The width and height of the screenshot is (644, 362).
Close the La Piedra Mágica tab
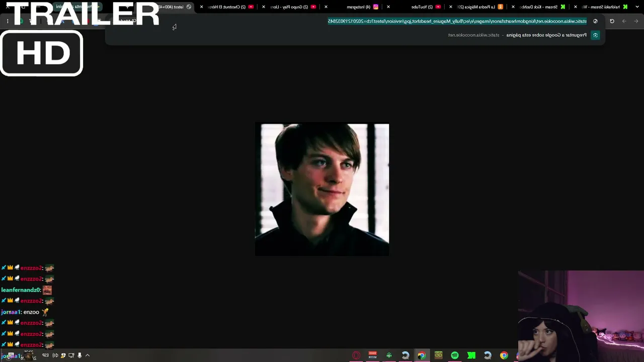coord(451,7)
